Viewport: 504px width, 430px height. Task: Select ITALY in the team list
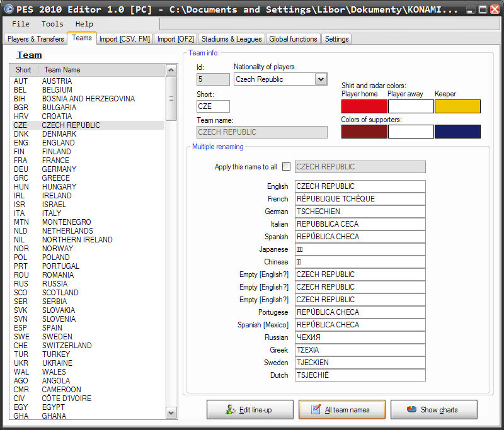88,213
